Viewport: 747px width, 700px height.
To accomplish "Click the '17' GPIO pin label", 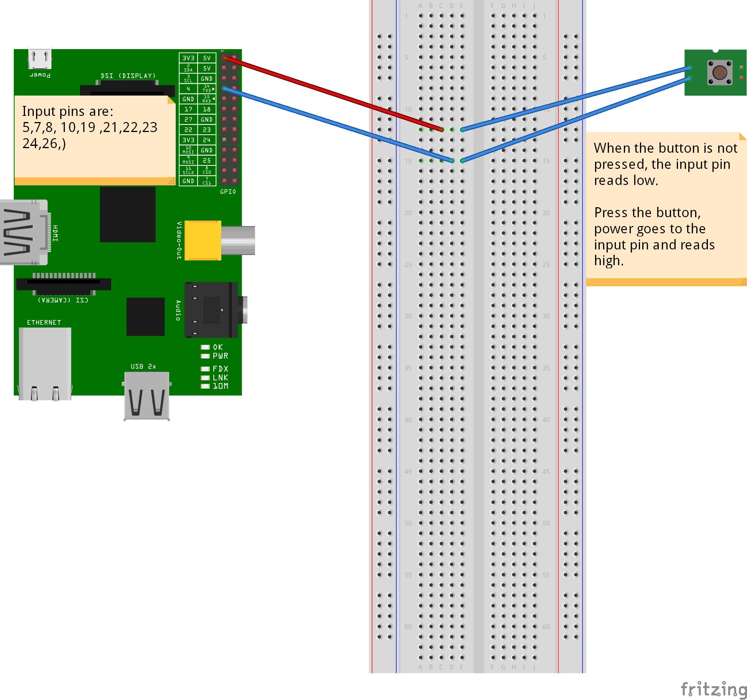I will (x=188, y=109).
